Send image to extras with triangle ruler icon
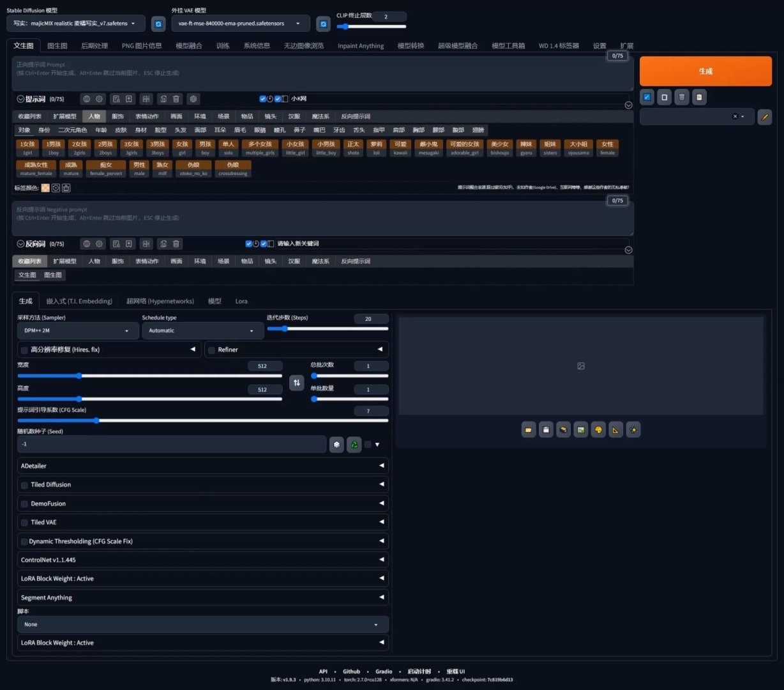 (x=615, y=430)
